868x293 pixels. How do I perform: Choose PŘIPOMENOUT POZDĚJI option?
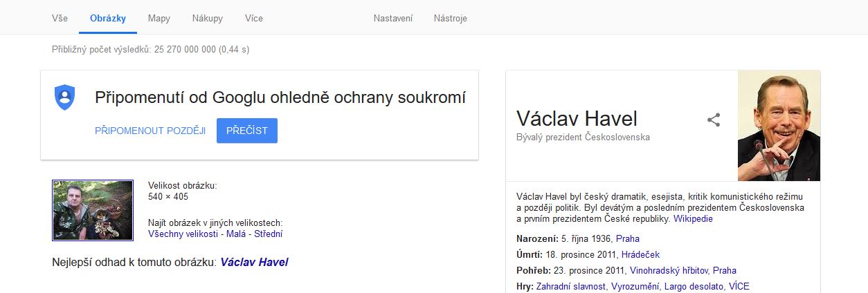click(150, 131)
